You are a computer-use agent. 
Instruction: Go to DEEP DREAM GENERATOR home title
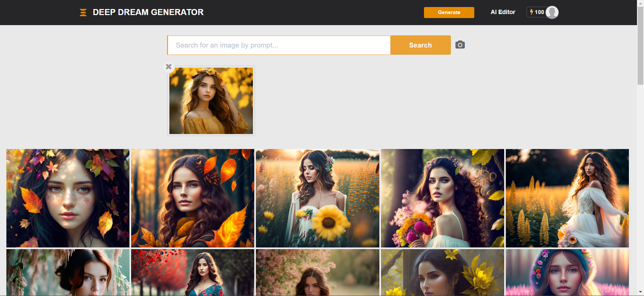pyautogui.click(x=148, y=12)
